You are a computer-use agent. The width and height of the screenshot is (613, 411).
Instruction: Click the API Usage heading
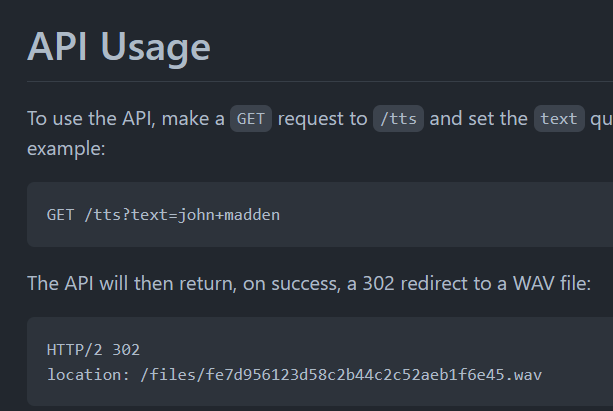119,46
